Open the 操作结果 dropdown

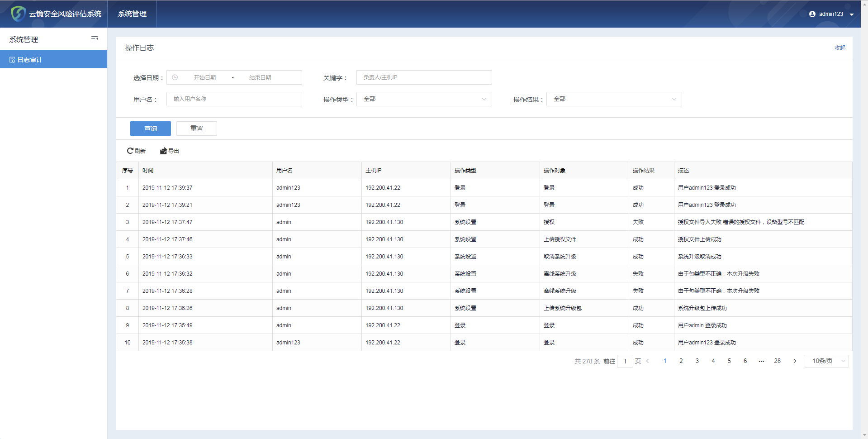[x=614, y=99]
